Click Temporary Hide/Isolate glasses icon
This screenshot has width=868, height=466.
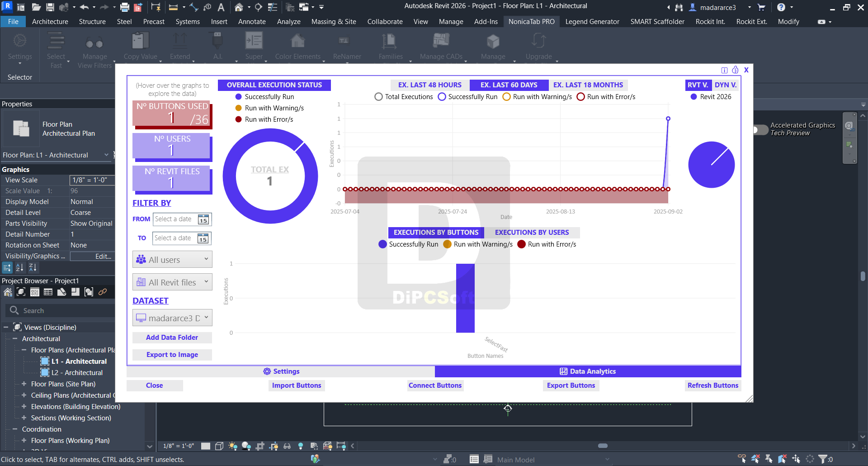click(x=287, y=446)
